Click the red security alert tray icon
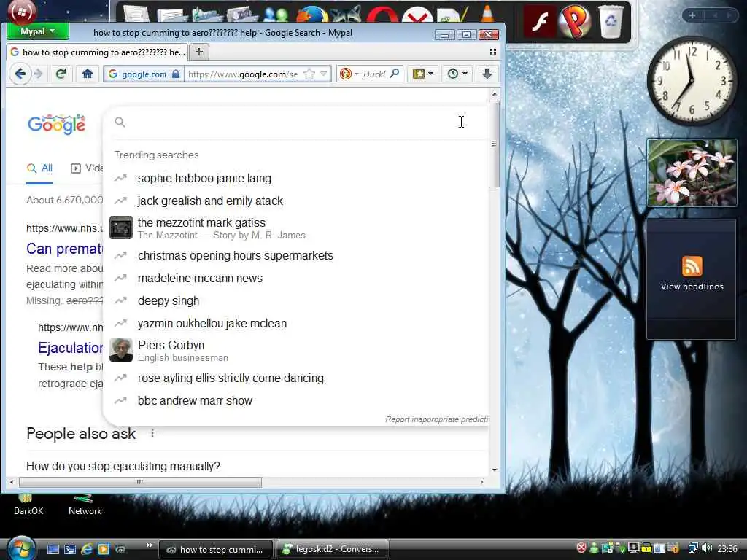The image size is (747, 560). click(581, 548)
